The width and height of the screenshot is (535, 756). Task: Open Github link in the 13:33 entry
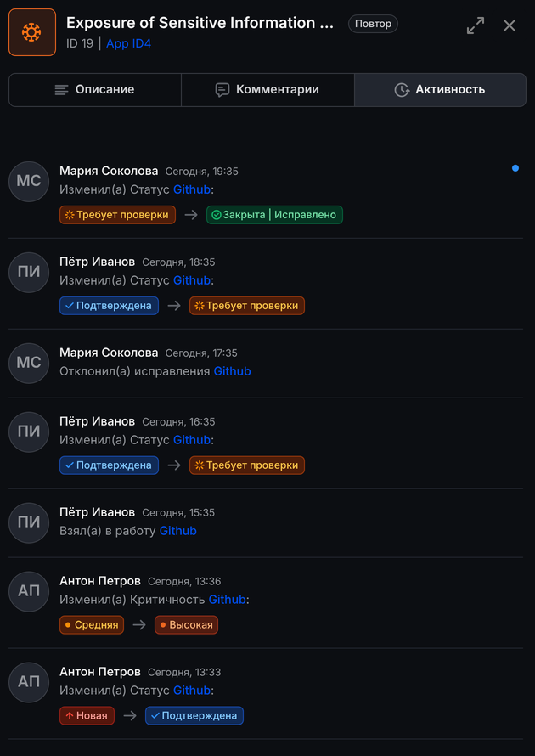click(192, 691)
